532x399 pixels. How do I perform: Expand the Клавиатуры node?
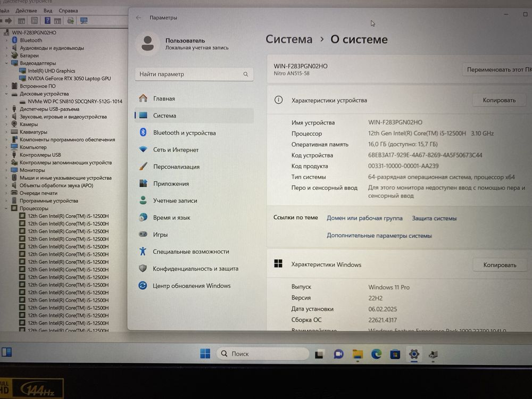pyautogui.click(x=6, y=132)
